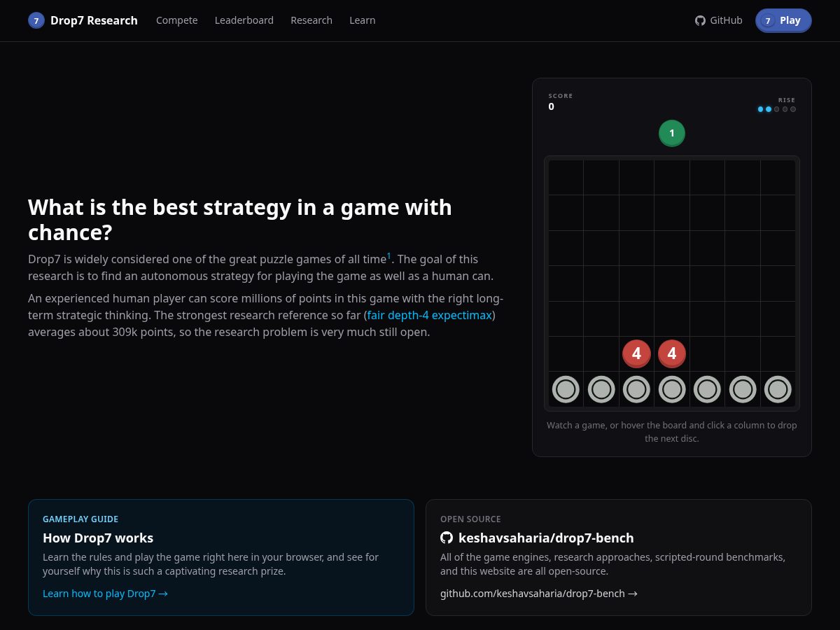Open the Learn nav item
Viewport: 840px width, 630px height.
click(x=363, y=20)
